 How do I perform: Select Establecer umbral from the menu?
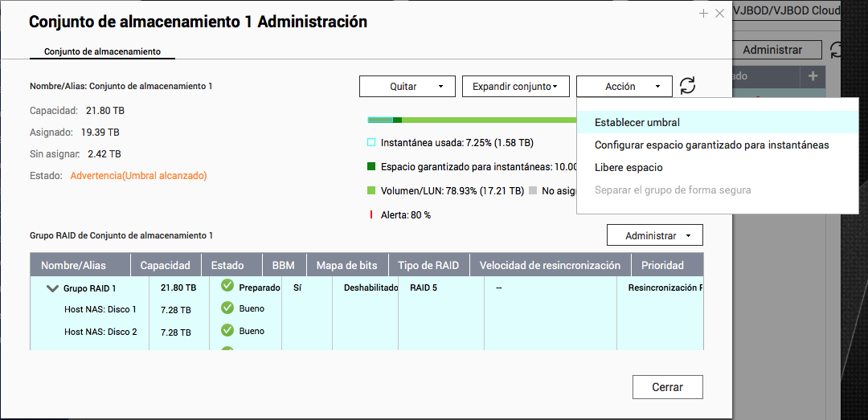[637, 123]
